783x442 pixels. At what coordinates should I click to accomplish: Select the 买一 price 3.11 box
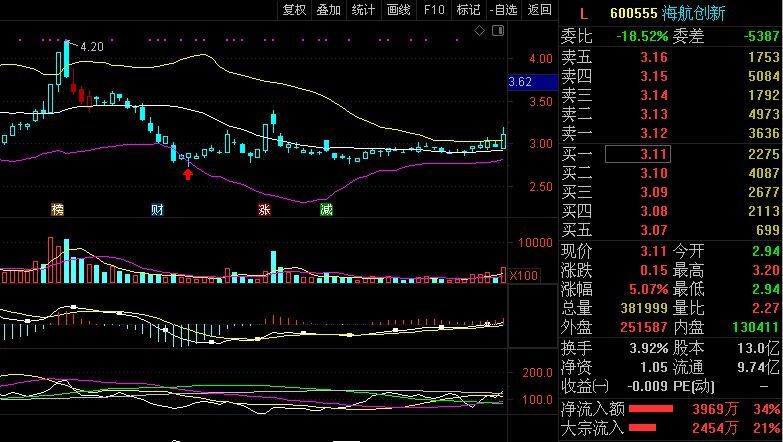(638, 154)
